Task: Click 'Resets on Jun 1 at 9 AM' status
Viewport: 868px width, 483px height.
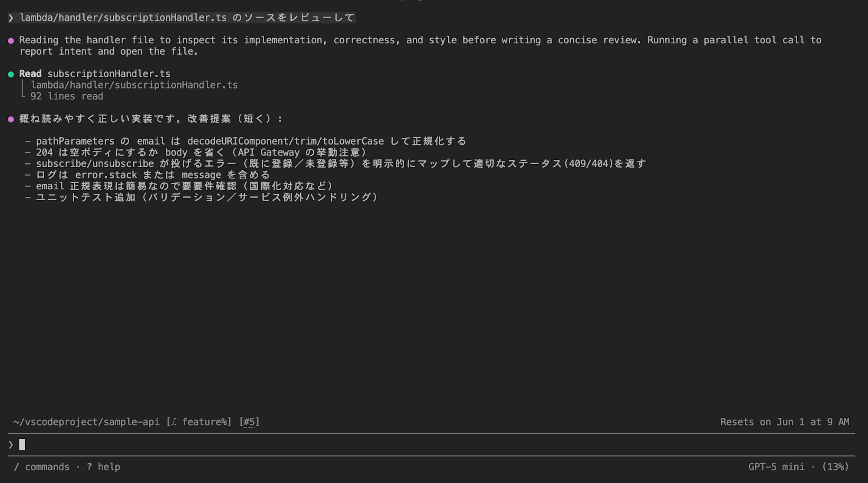Action: pos(785,422)
